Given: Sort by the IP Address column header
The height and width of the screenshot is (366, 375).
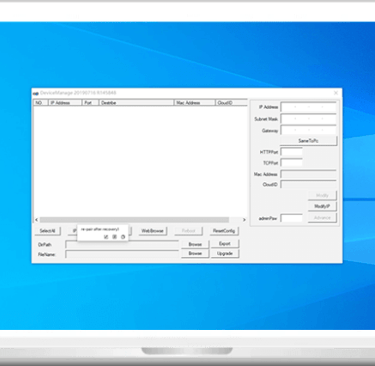Looking at the screenshot, I should pyautogui.click(x=65, y=103).
